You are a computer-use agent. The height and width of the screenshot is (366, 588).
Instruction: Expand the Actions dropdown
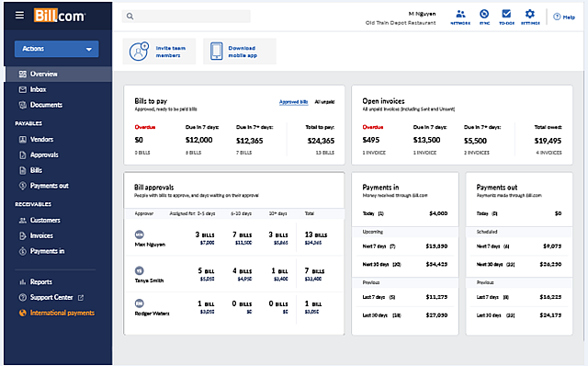tap(57, 49)
